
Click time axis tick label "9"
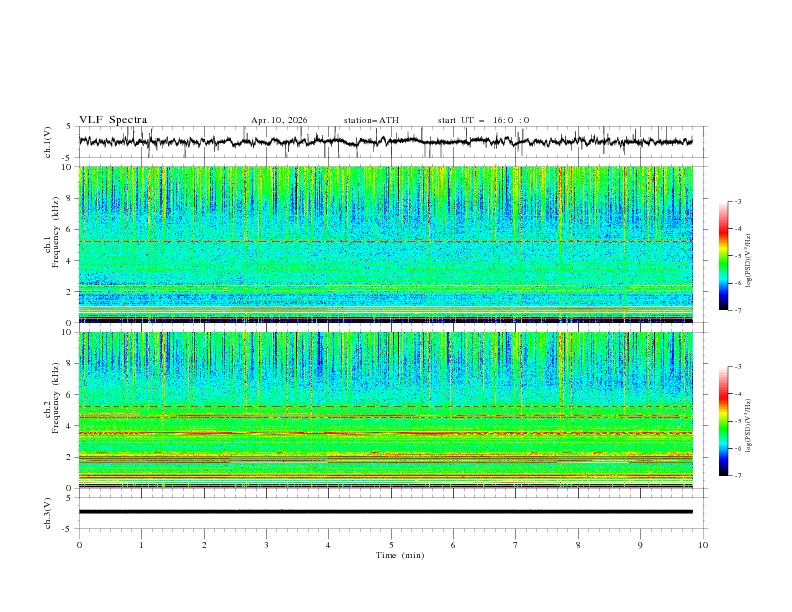pos(640,545)
